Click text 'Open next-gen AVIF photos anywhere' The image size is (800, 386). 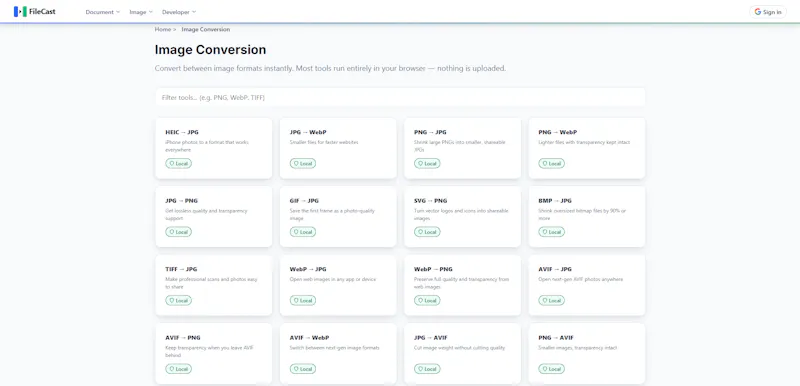(x=581, y=279)
